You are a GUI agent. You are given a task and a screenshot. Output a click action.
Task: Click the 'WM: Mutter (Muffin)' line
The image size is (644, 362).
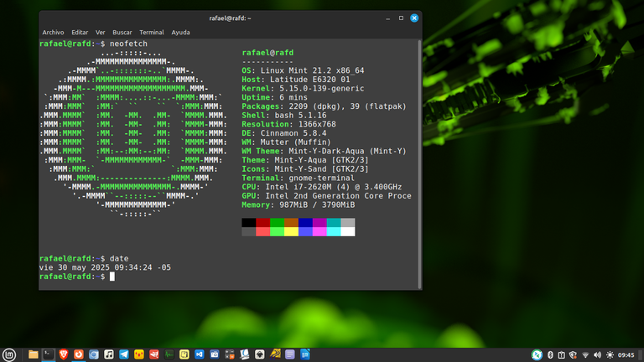286,142
